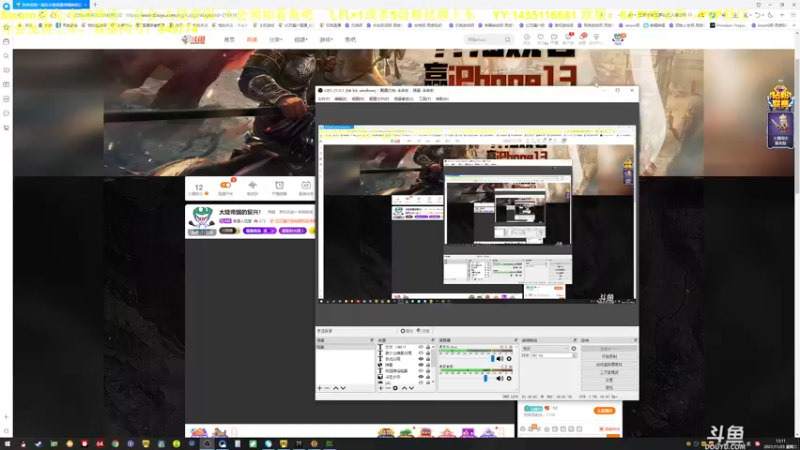Image resolution: width=800 pixels, height=450 pixels.
Task: Click OBS 退出 button in Controls
Action: coord(609,388)
